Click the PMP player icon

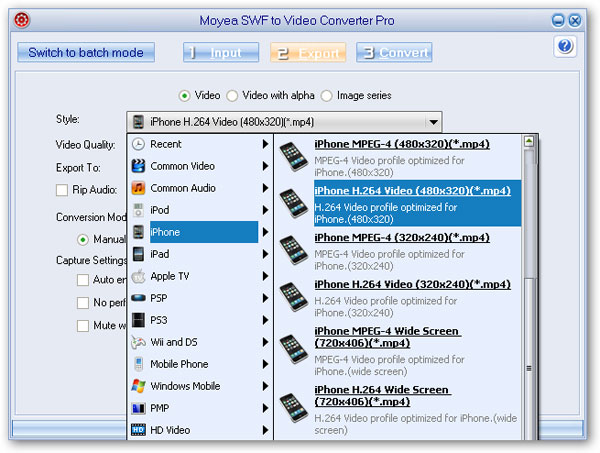(x=138, y=408)
